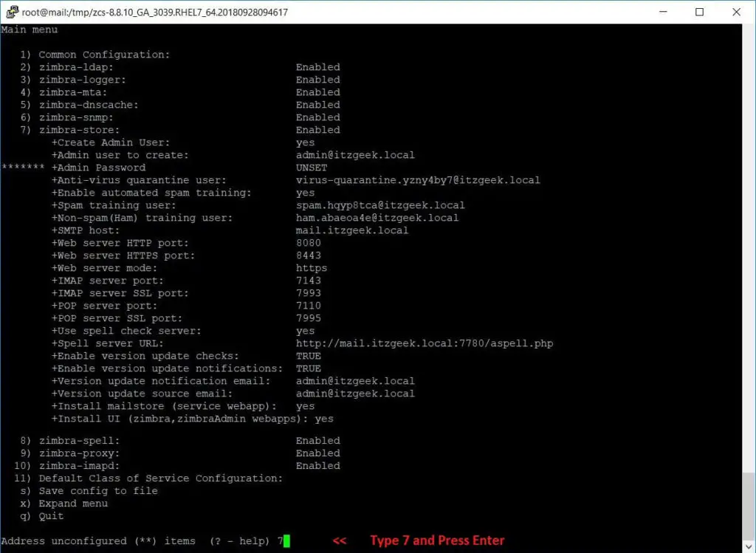Image resolution: width=756 pixels, height=553 pixels.
Task: Click the '7995' port value
Action: pos(309,317)
